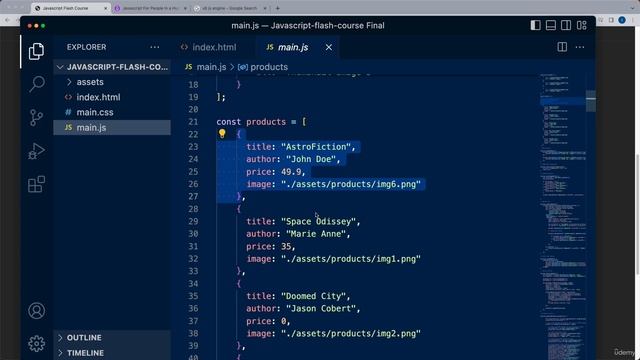Open Explorer views and more actions
Screen dimensions: 640x360
pyautogui.click(x=155, y=47)
